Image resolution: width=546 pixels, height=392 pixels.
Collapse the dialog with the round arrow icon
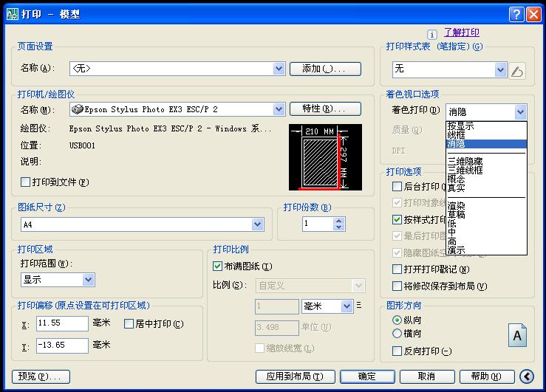[x=527, y=376]
